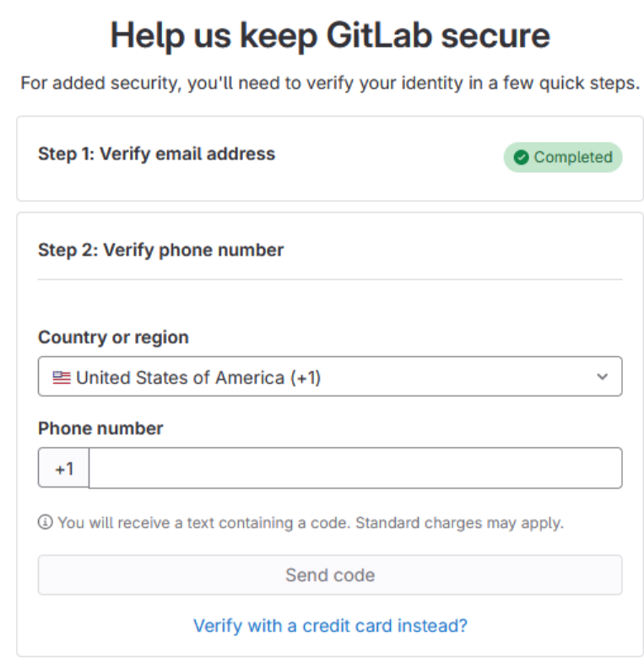Click the identity verification intro sentence
The height and width of the screenshot is (669, 644).
pyautogui.click(x=330, y=84)
